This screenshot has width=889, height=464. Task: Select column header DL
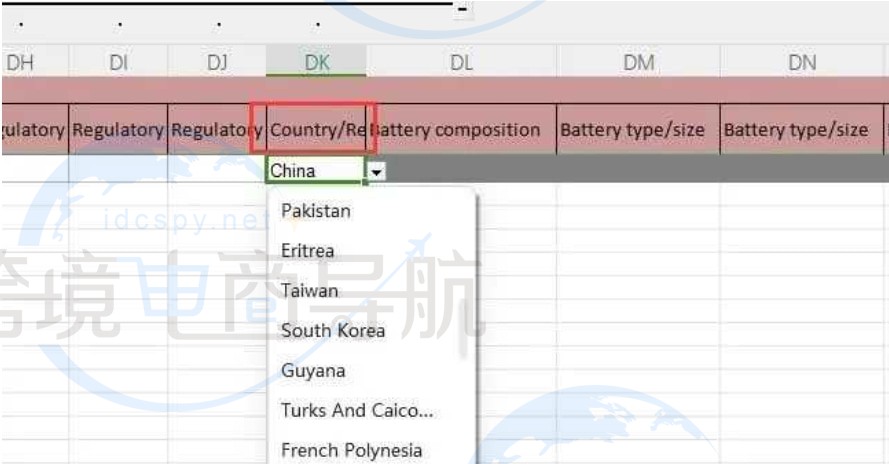(x=461, y=62)
